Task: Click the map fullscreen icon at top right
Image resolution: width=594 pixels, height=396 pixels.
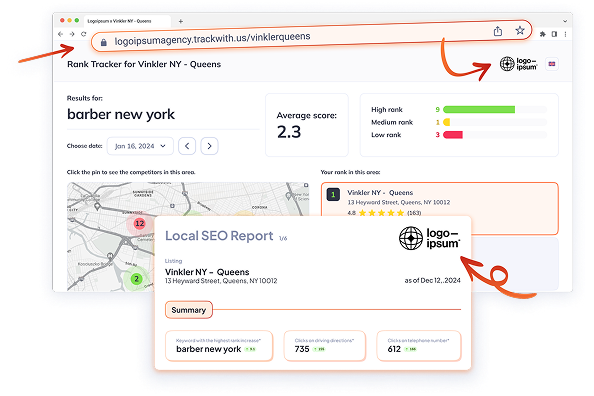Action: pyautogui.click(x=306, y=185)
